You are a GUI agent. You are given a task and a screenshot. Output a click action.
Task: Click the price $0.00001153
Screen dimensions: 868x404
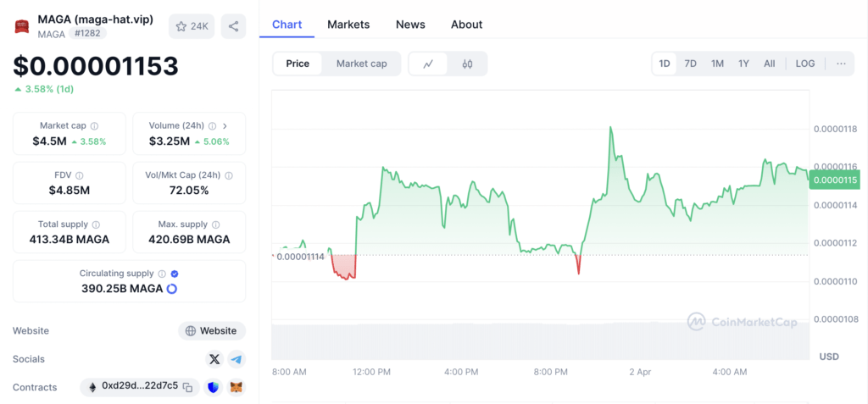pos(96,66)
